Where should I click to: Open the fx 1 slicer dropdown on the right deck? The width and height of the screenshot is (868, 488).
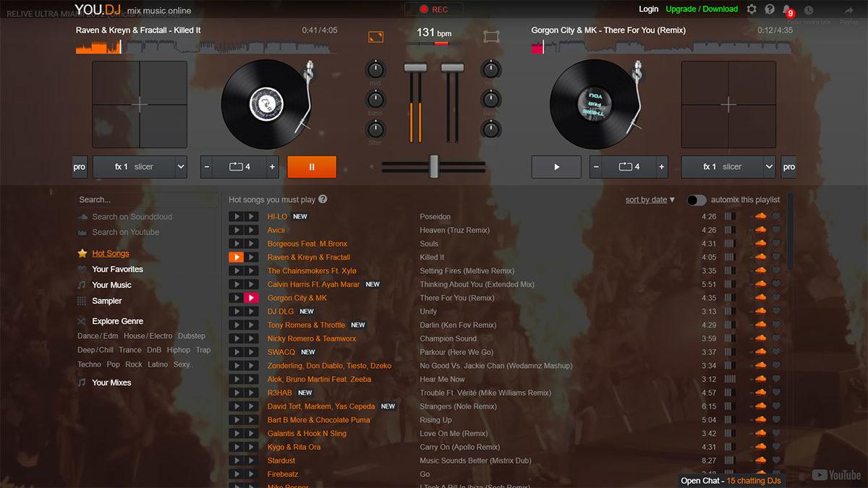click(x=728, y=166)
